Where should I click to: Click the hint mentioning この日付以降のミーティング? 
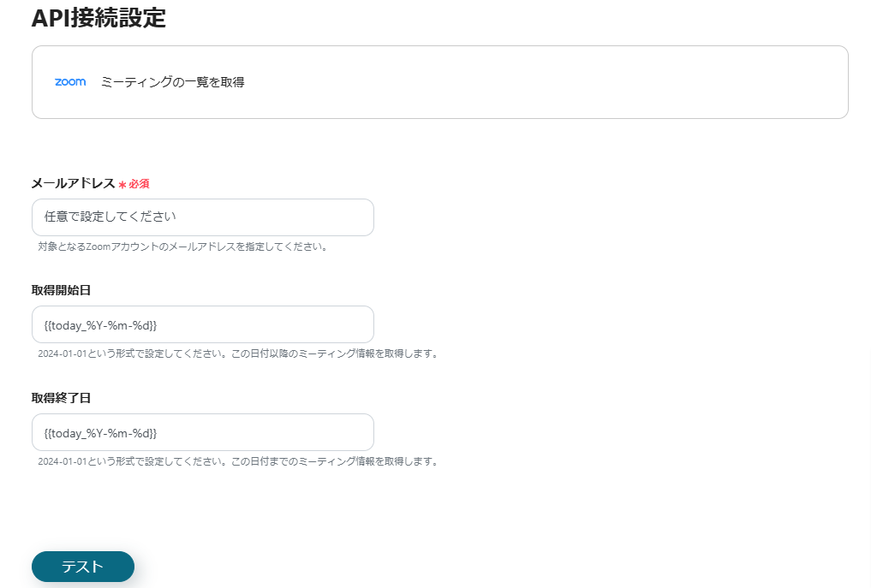click(x=238, y=353)
